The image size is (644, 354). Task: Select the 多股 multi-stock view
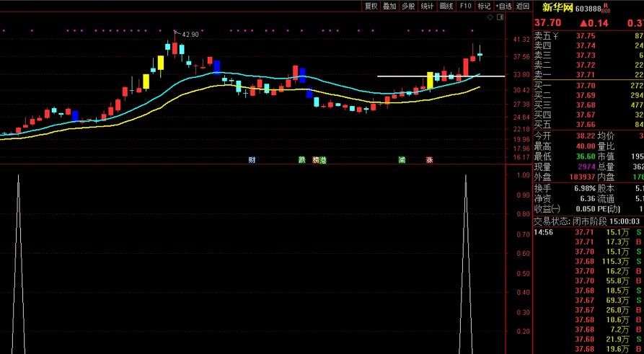tap(408, 6)
